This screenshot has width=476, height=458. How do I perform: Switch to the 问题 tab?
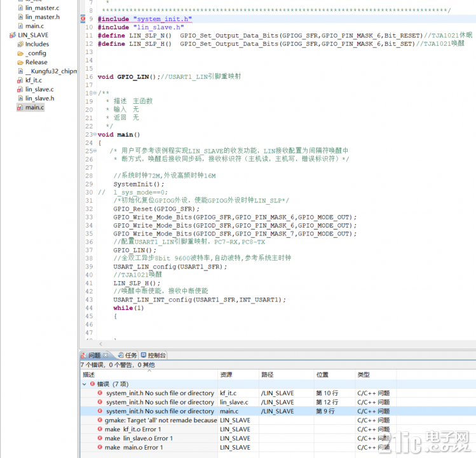(94, 356)
